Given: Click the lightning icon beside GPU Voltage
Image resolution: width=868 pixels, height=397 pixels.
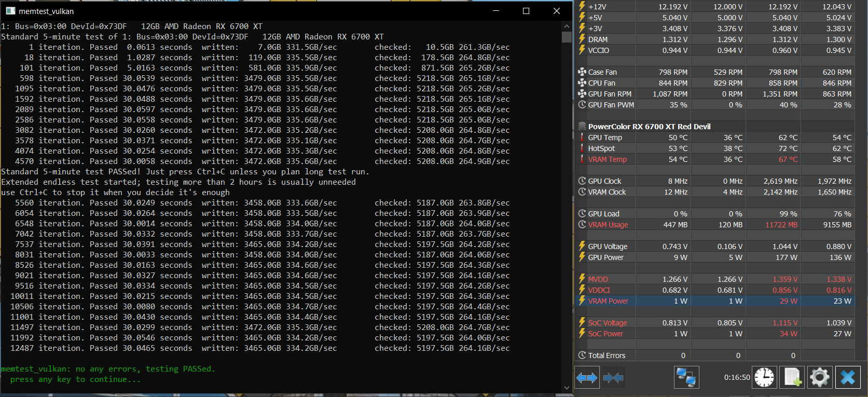Looking at the screenshot, I should click(x=582, y=247).
